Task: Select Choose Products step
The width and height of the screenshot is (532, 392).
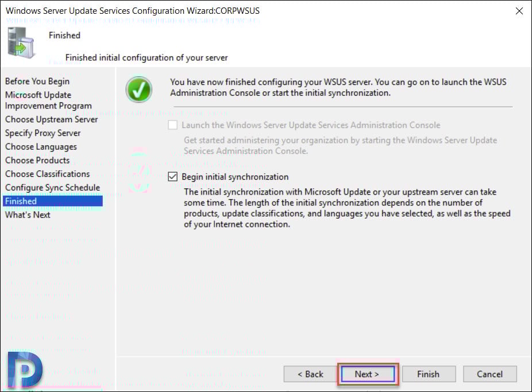Action: [37, 160]
